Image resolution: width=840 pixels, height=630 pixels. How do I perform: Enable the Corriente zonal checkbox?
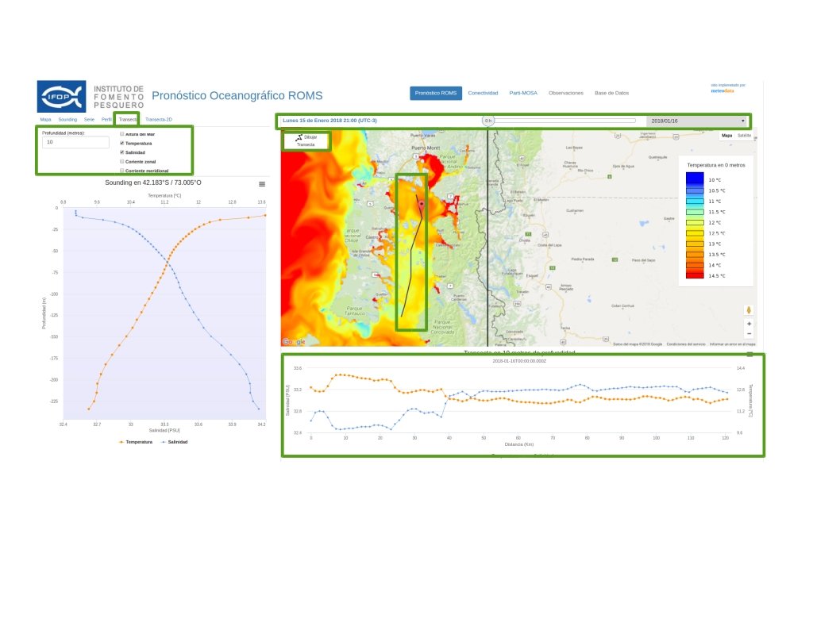pos(122,161)
